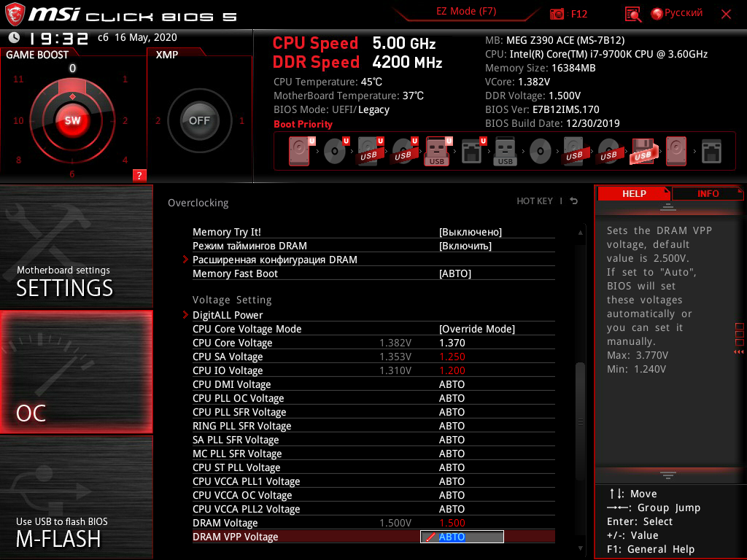
Task: Switch to the HELP tab
Action: pos(634,193)
